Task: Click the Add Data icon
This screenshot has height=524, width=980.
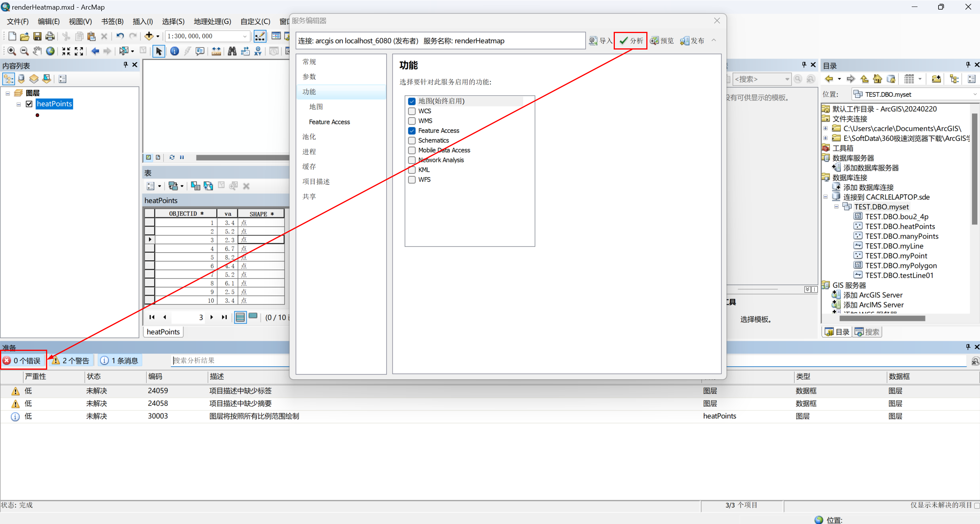Action: pyautogui.click(x=149, y=36)
